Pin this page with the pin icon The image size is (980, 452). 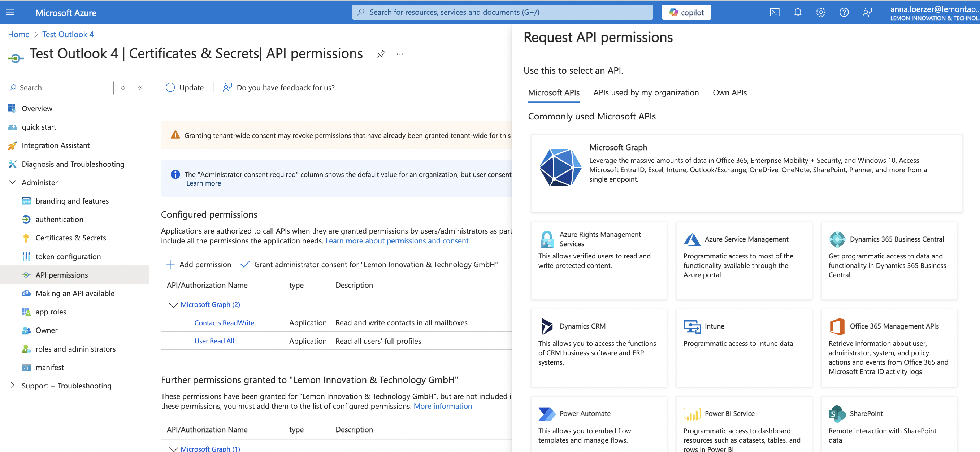coord(381,54)
